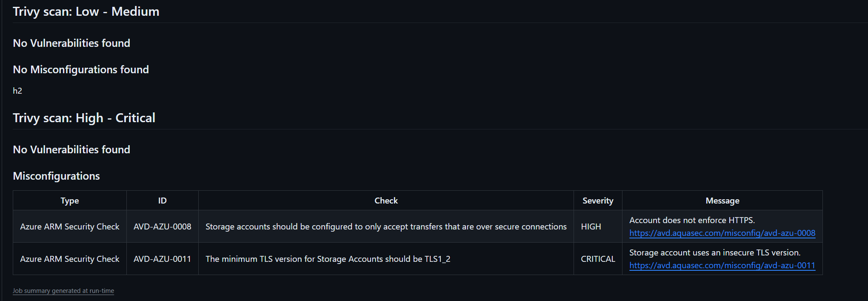
Task: Click the Severity column header
Action: click(598, 201)
